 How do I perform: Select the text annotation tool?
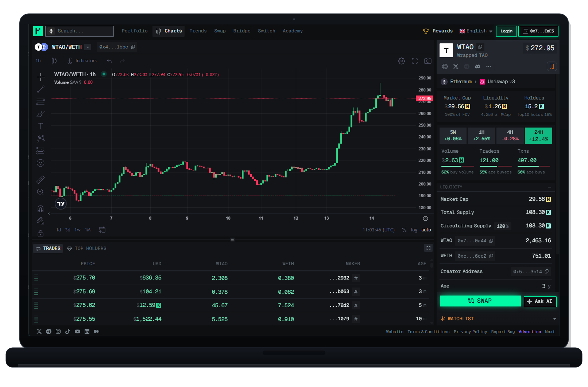(40, 126)
